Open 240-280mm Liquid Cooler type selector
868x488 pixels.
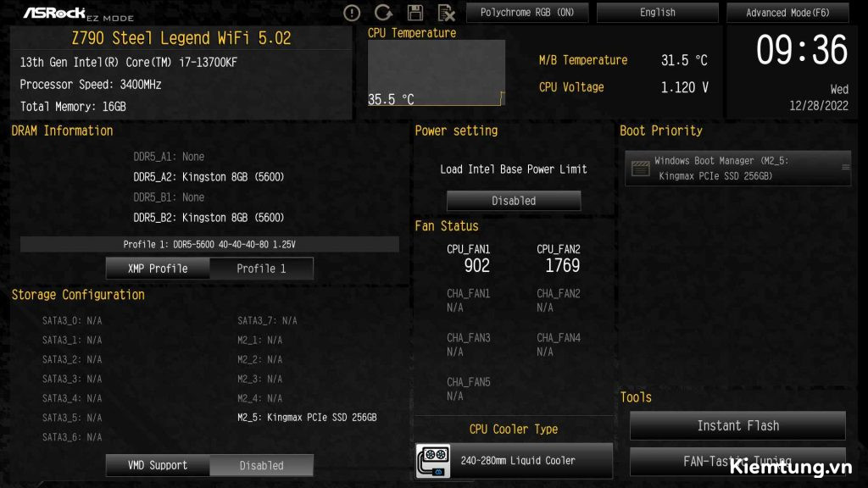[514, 460]
